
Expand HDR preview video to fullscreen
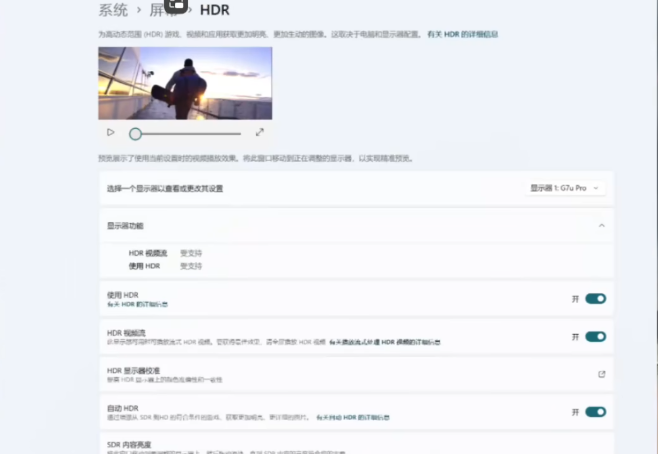coord(260,132)
